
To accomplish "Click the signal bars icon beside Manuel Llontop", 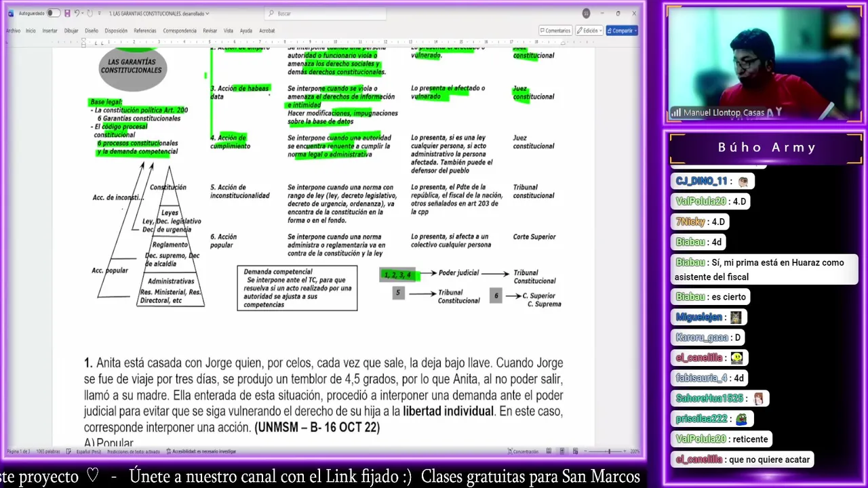I will point(676,113).
